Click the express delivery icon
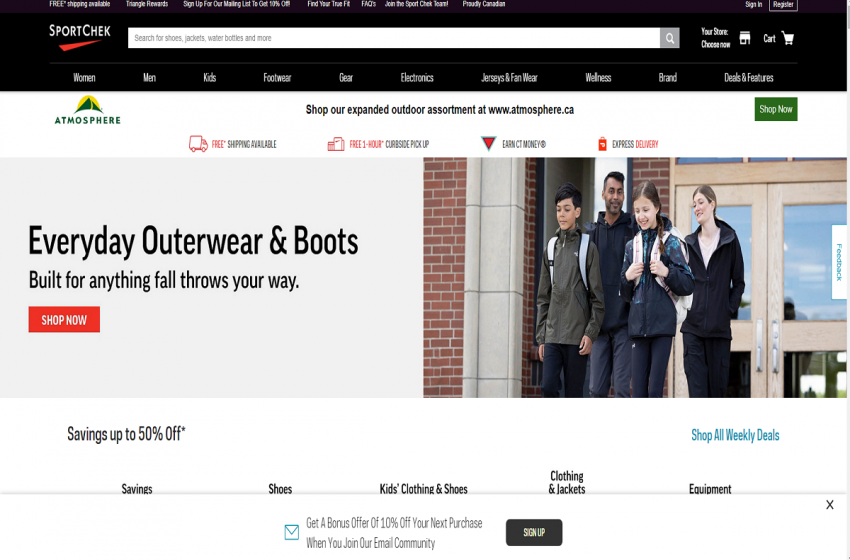Screen dimensions: 850x560 point(602,144)
